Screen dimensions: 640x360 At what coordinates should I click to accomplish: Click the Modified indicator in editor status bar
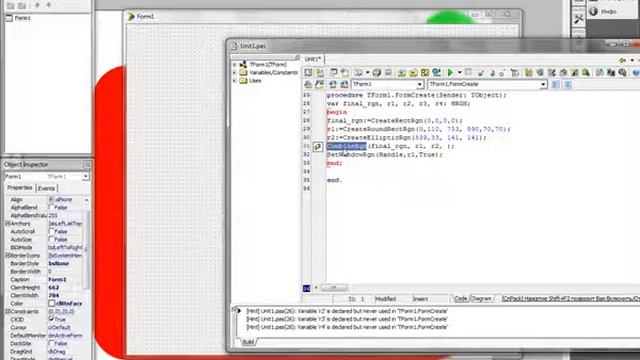click(x=385, y=299)
